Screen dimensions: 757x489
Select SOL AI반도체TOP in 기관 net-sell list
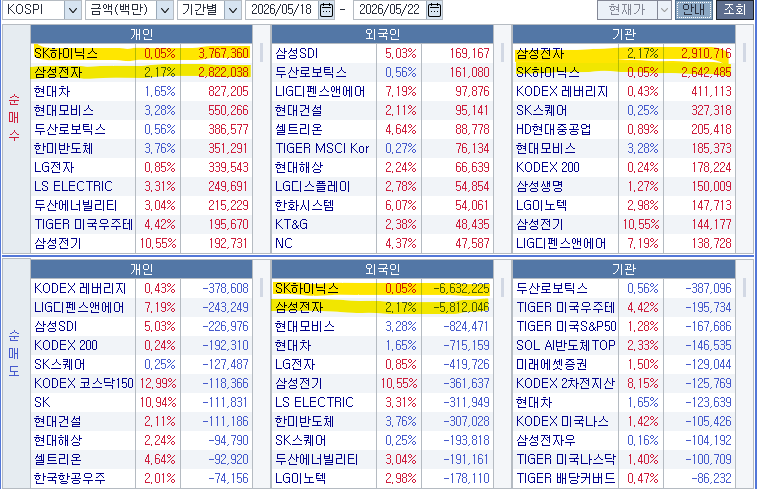pos(566,345)
